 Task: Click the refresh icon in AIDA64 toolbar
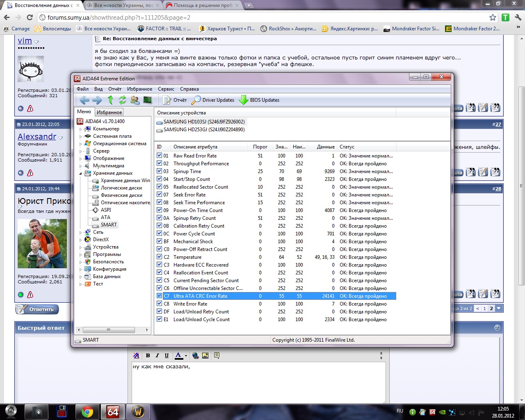coord(122,100)
